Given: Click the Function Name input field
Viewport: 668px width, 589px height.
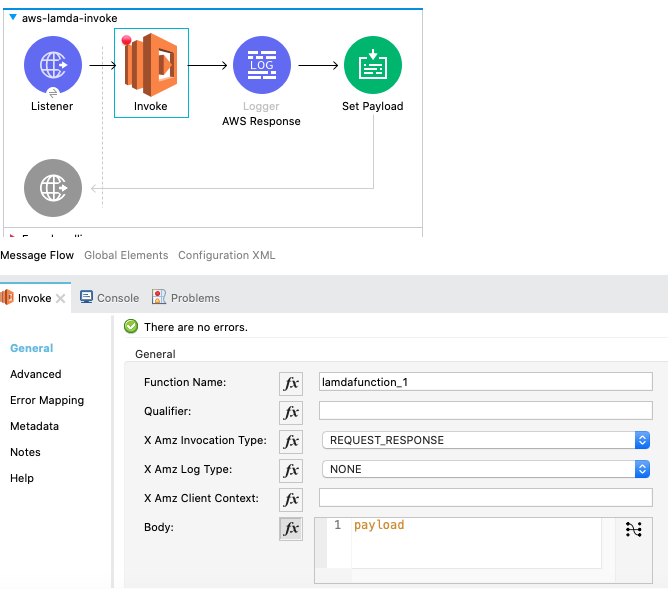Looking at the screenshot, I should [485, 381].
